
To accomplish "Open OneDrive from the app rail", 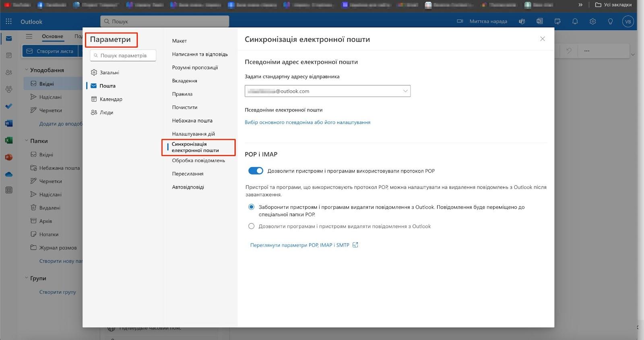I will point(9,174).
